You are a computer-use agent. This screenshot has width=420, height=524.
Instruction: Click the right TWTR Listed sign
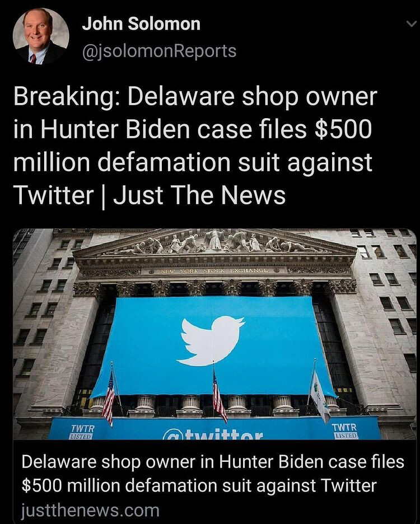click(344, 431)
